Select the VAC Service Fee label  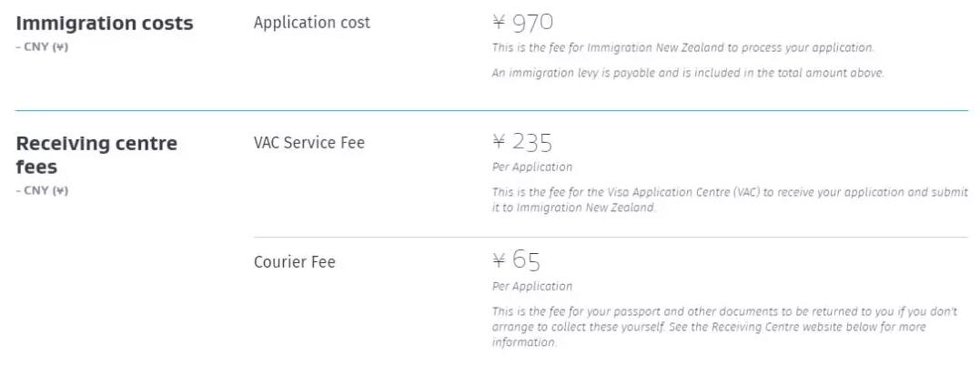coord(308,143)
